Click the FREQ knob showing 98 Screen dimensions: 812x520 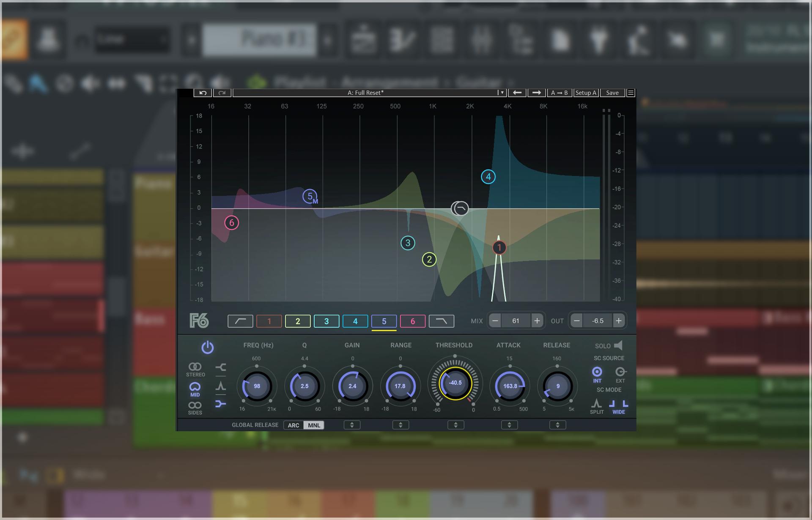[x=257, y=386]
